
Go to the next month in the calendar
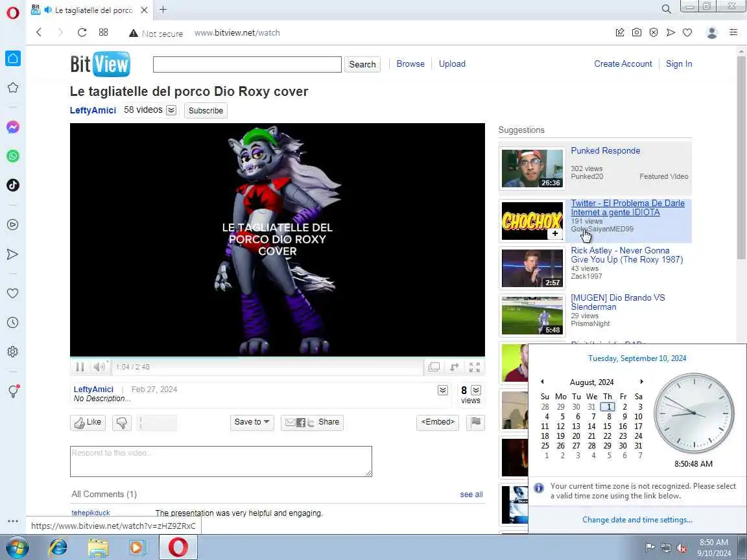tap(641, 381)
